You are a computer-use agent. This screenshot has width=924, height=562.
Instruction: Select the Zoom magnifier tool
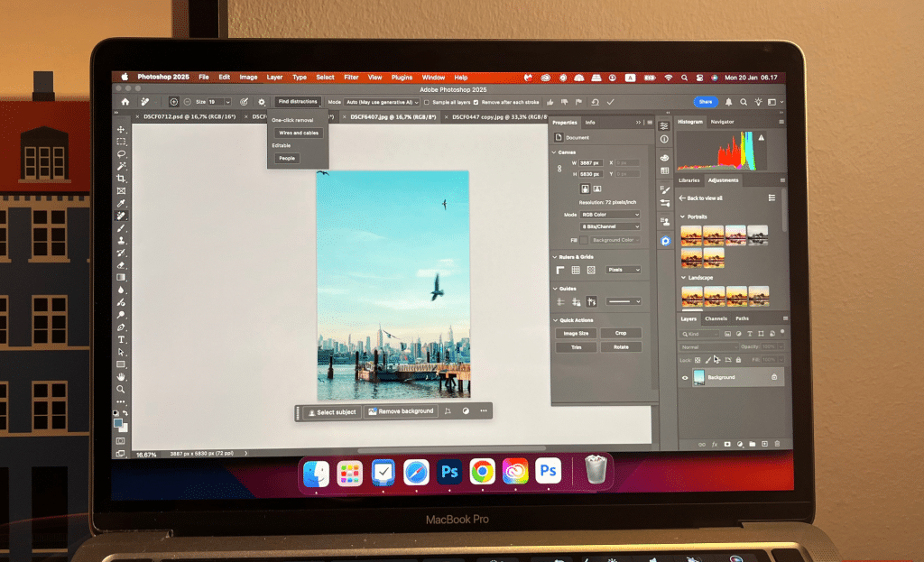click(121, 389)
